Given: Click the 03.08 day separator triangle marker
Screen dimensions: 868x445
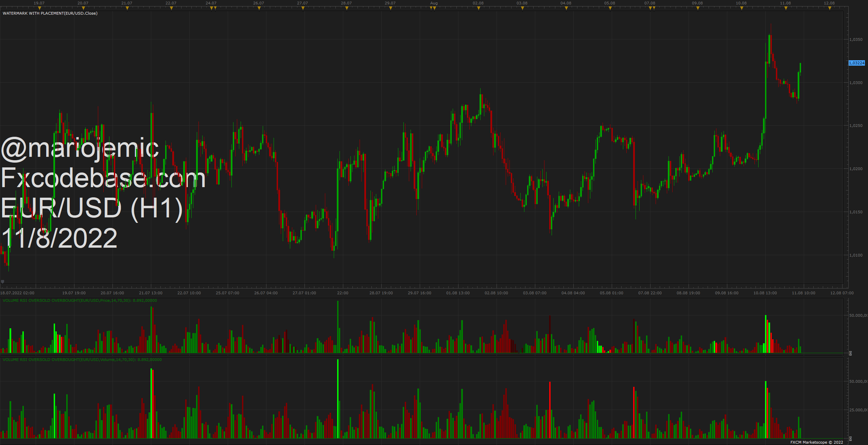Looking at the screenshot, I should 522,8.
